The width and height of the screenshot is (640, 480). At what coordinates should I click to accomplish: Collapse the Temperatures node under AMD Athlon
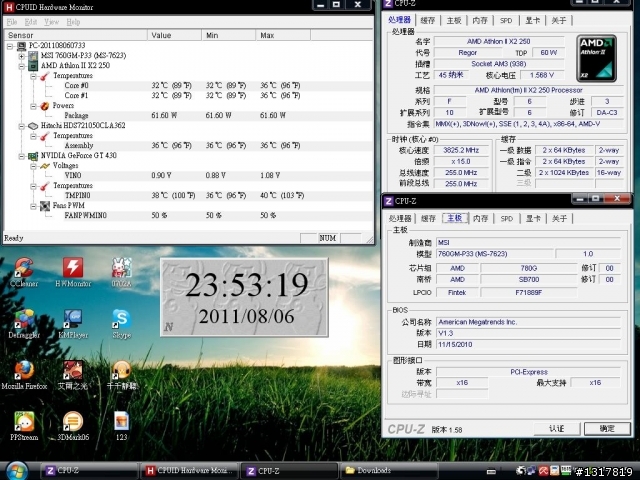click(33, 76)
